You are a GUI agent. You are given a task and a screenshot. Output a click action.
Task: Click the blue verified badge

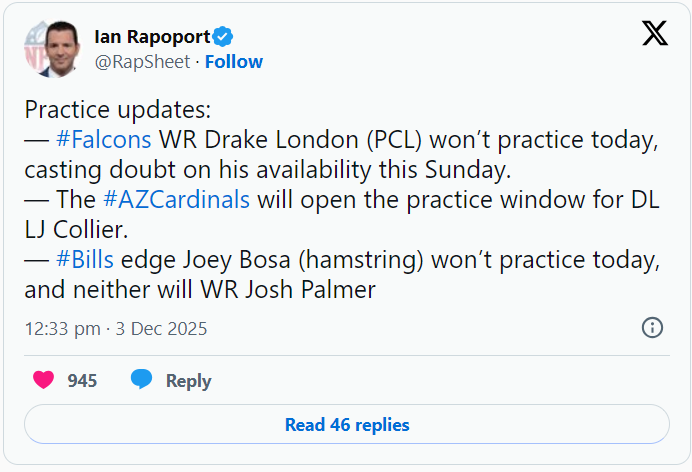point(224,37)
